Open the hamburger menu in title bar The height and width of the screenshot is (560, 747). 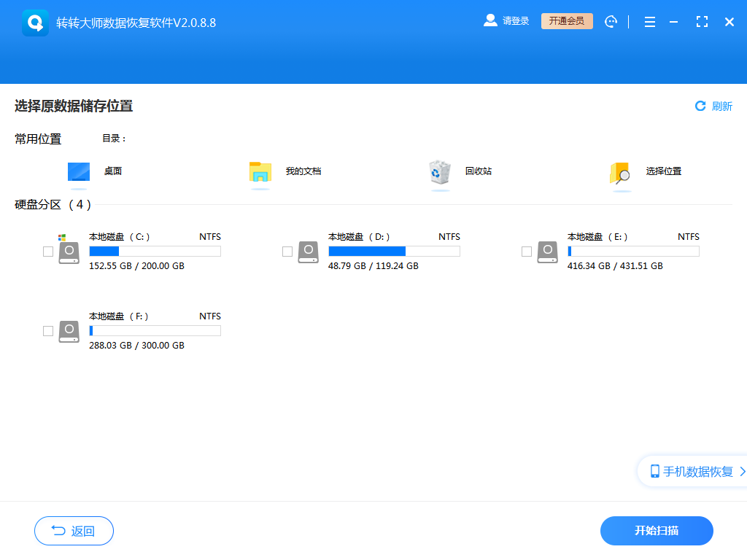pyautogui.click(x=649, y=21)
